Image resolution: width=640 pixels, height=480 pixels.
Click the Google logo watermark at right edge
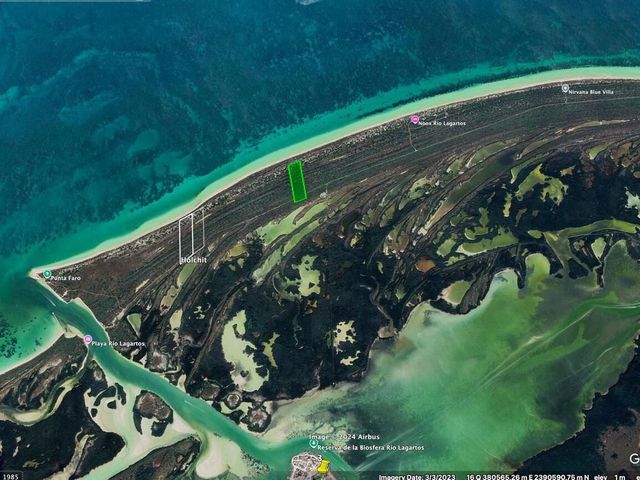pyautogui.click(x=635, y=458)
